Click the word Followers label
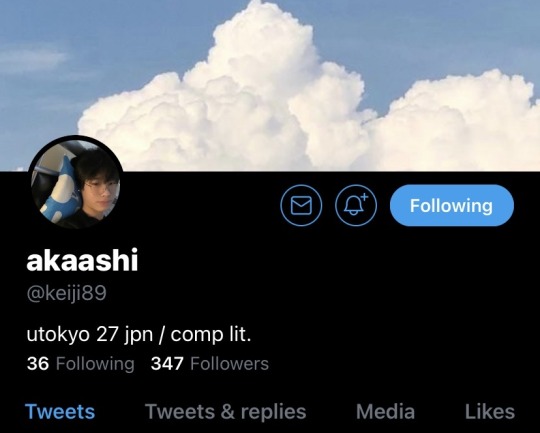The width and height of the screenshot is (540, 433). pyautogui.click(x=229, y=364)
